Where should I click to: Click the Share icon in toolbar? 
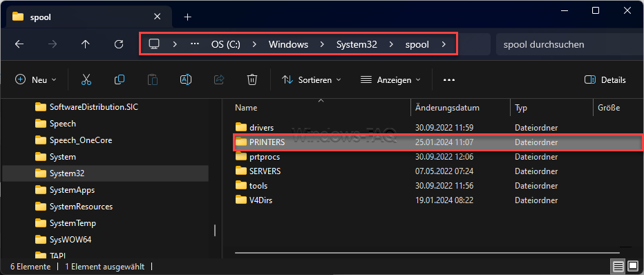(219, 79)
